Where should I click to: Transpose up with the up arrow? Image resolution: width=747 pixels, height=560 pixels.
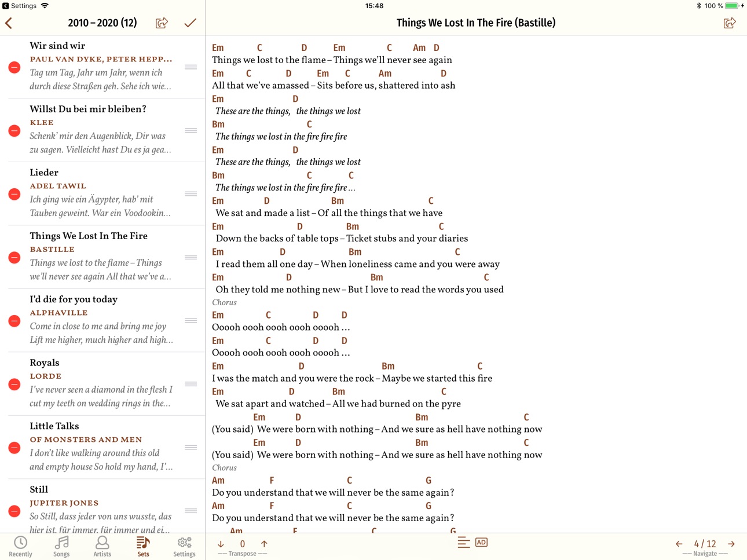[x=264, y=544]
